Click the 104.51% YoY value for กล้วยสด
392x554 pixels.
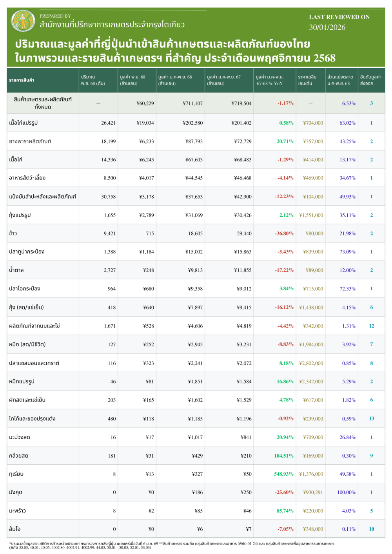click(x=283, y=456)
